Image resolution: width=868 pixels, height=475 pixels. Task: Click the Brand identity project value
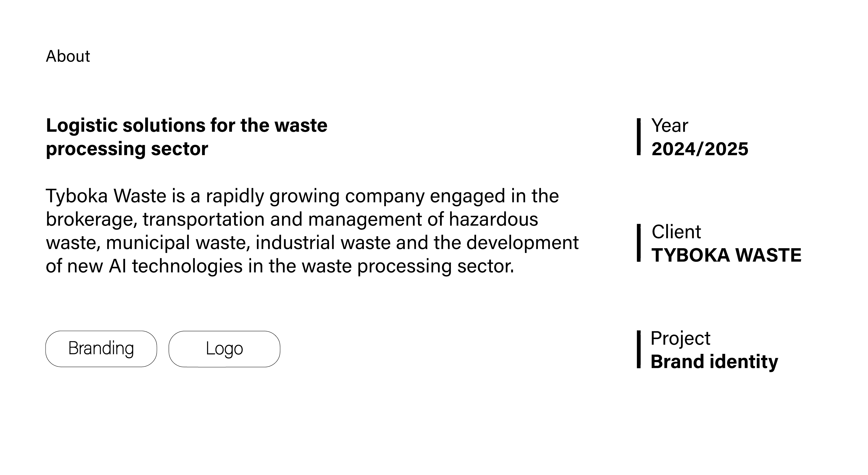click(x=714, y=362)
